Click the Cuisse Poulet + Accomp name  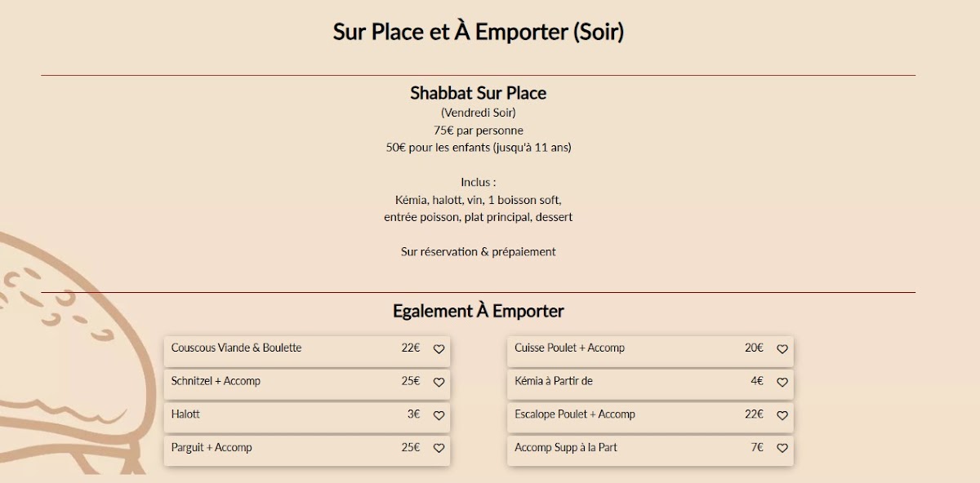pos(569,348)
